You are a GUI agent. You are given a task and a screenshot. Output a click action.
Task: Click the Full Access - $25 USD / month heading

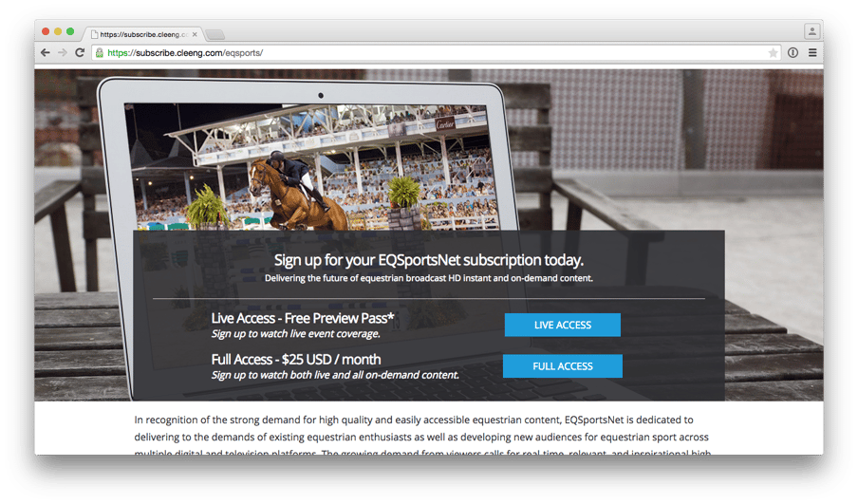click(296, 360)
